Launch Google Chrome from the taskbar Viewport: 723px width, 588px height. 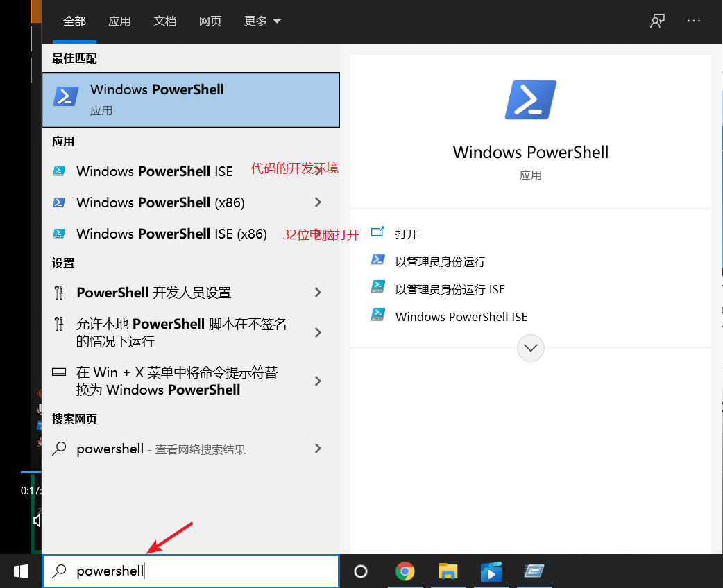[405, 571]
